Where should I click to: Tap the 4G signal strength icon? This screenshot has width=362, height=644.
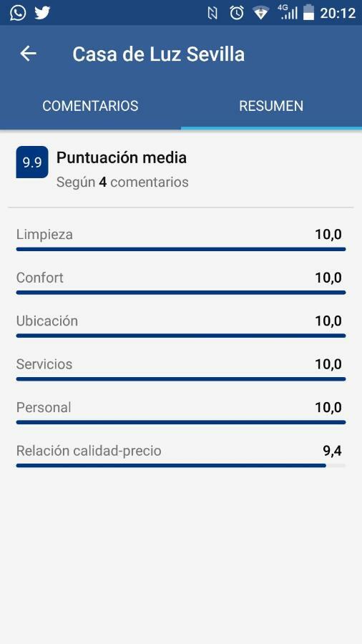[288, 12]
